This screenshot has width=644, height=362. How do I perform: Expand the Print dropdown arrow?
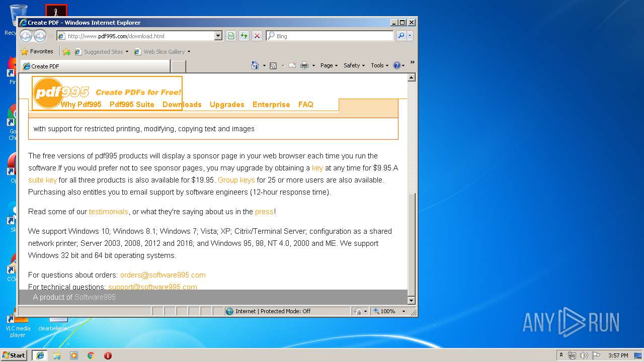coord(313,65)
